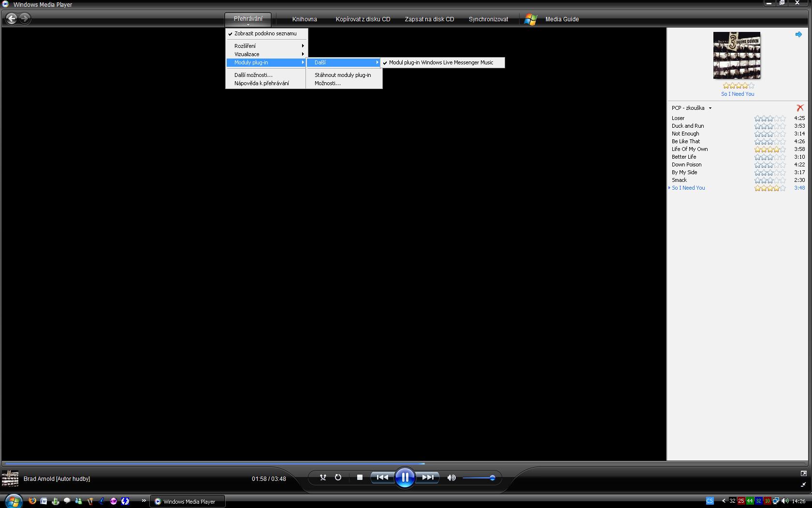
Task: Open the So I Need You link
Action: (x=738, y=94)
